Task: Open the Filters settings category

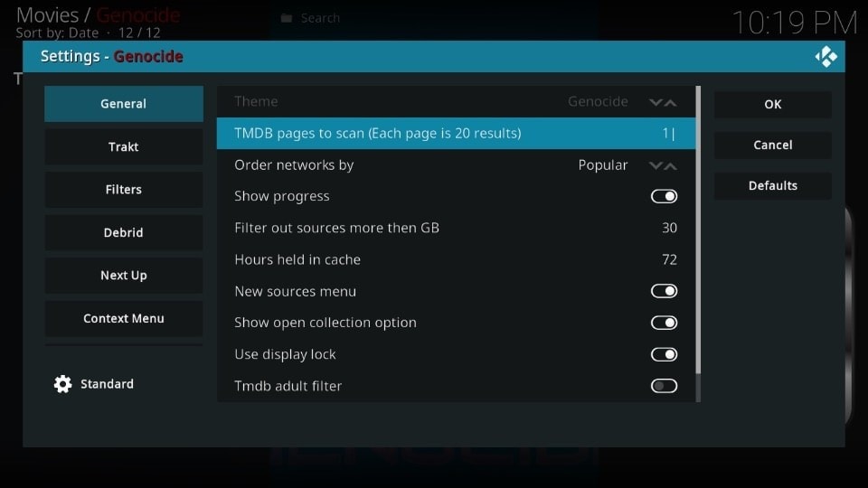Action: [124, 189]
